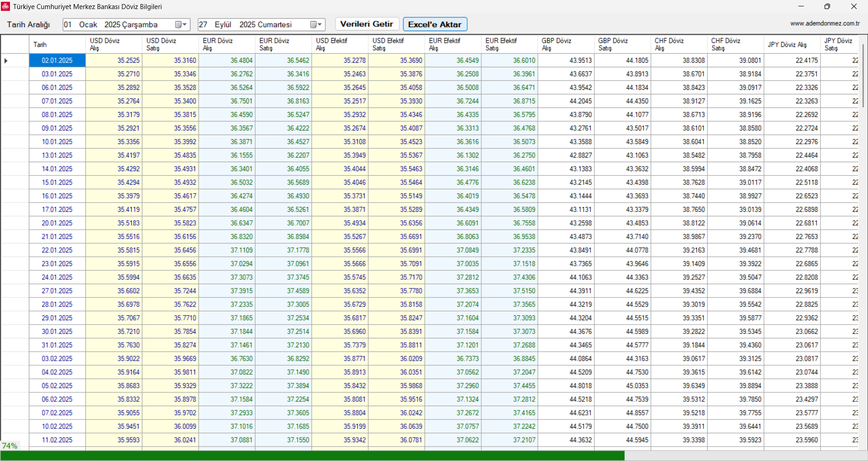This screenshot has height=461, width=868.
Task: Click the vertical scrollbar of the table
Action: 863,75
